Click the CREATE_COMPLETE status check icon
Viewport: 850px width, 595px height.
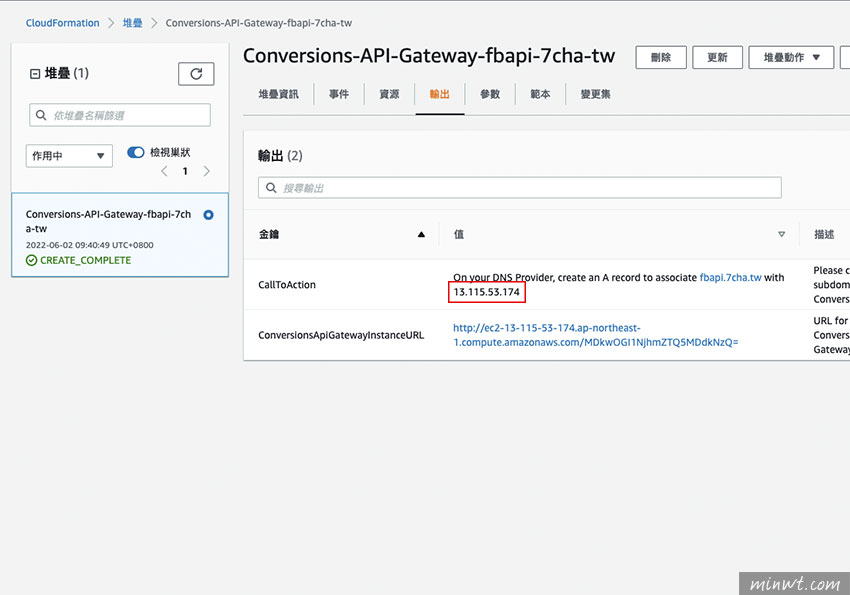(x=31, y=260)
